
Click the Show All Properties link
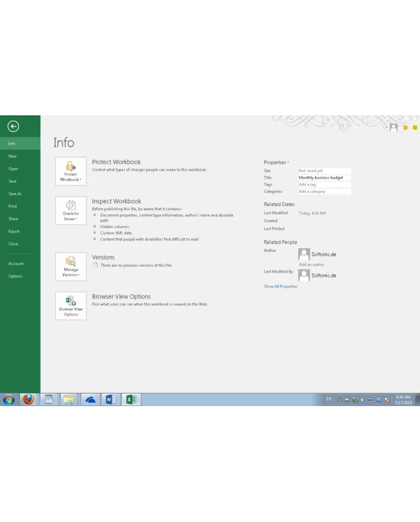click(x=281, y=287)
